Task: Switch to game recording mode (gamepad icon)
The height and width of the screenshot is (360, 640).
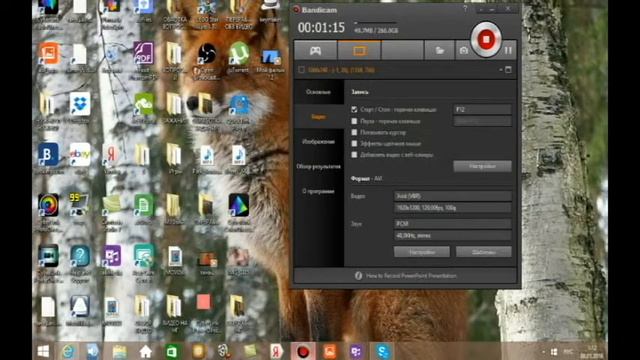Action: point(316,51)
